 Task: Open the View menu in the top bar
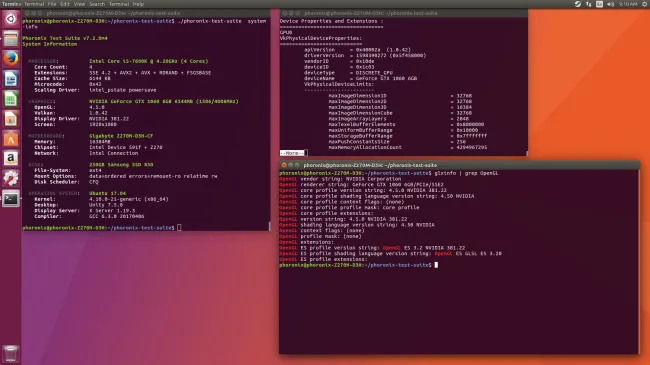(x=79, y=4)
